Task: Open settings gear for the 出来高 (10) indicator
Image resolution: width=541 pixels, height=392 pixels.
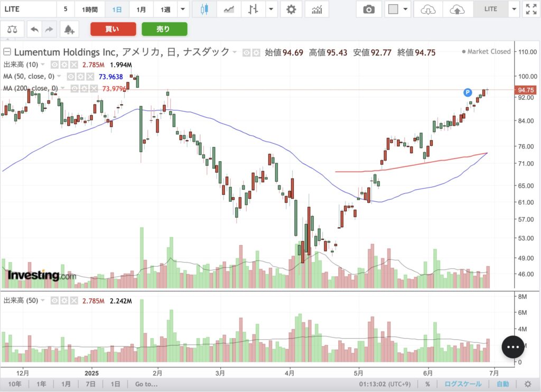Action: click(64, 64)
